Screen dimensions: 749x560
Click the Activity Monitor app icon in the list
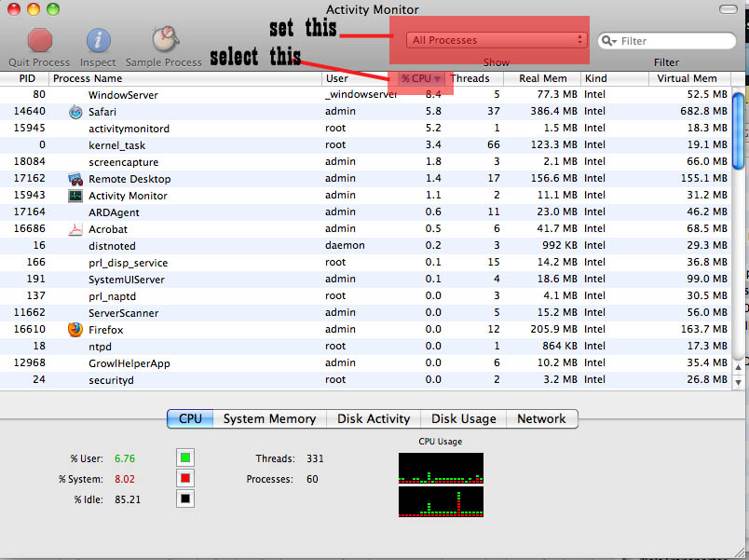point(75,196)
